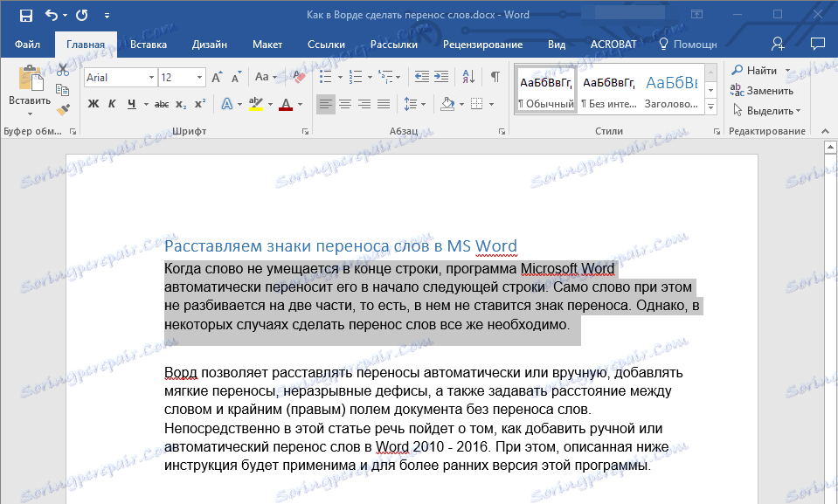Screen dimensions: 838x504
Task: Click the Save icon in title bar
Action: (x=25, y=15)
